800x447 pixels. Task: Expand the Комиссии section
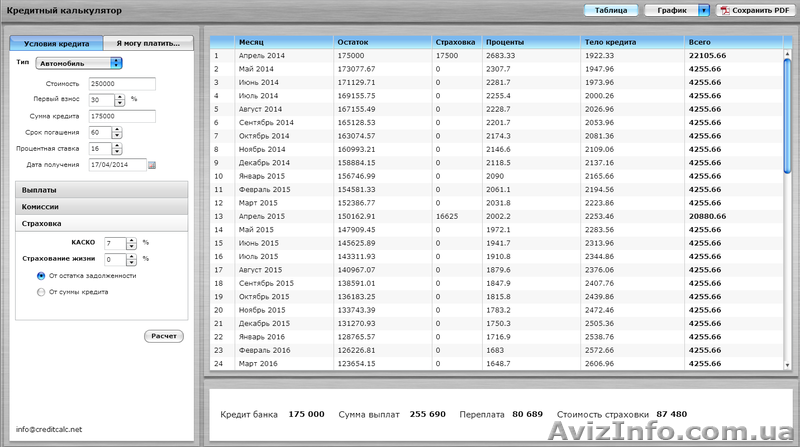(100, 206)
